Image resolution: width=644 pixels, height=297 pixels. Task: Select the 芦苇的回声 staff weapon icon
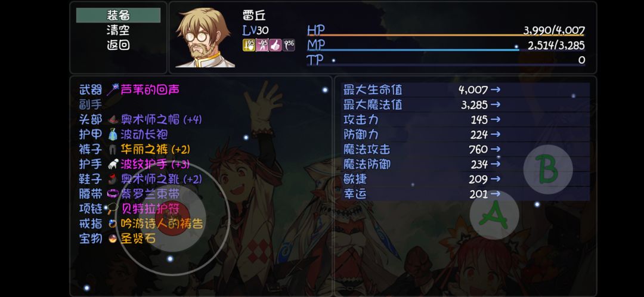click(x=113, y=89)
